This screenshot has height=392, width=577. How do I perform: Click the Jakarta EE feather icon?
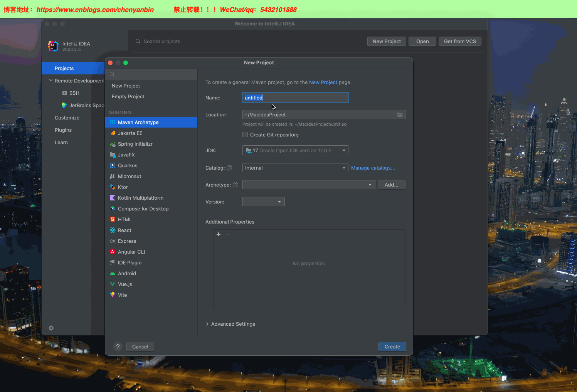pos(113,133)
